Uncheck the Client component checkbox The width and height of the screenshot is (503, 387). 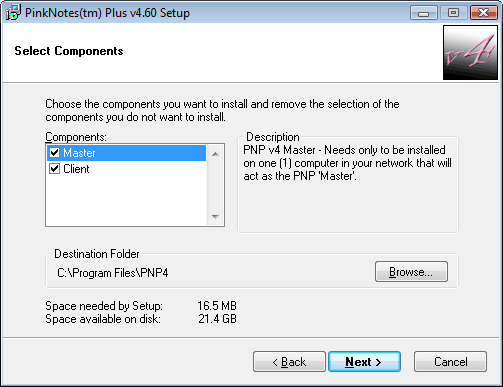click(54, 169)
